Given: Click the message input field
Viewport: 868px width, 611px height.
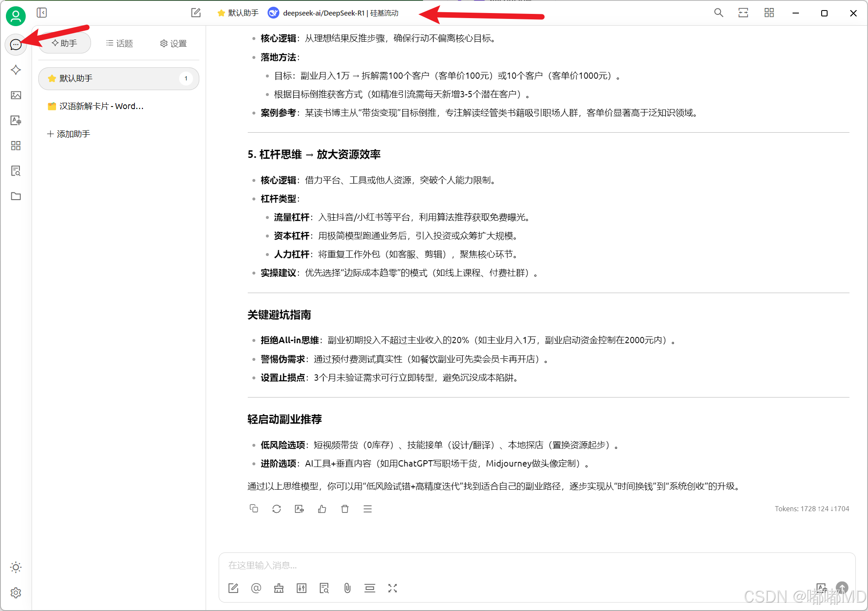Looking at the screenshot, I should point(506,565).
